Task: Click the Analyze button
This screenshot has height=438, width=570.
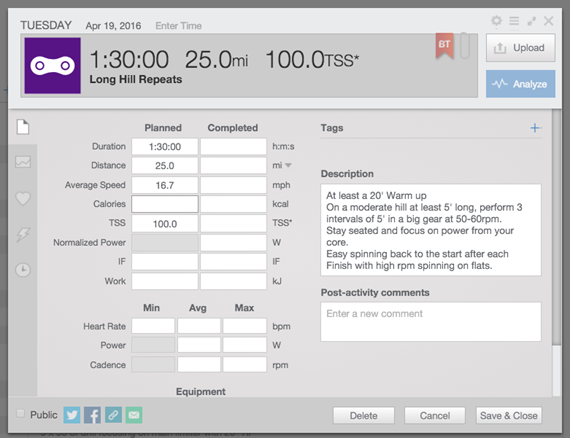Action: (520, 84)
